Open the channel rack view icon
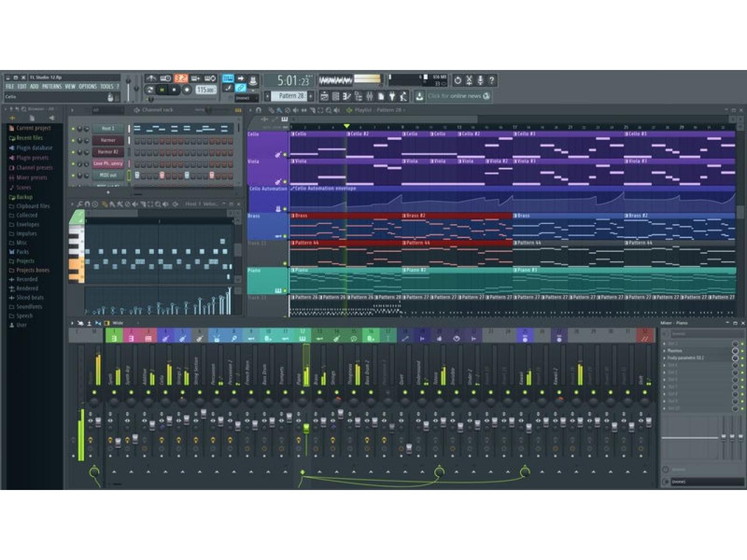 click(x=336, y=96)
